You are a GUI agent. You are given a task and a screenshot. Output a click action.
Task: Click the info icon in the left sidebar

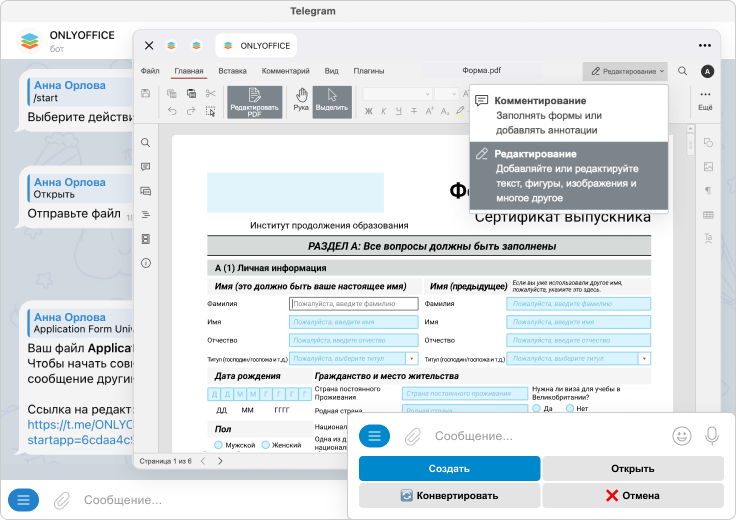[146, 263]
